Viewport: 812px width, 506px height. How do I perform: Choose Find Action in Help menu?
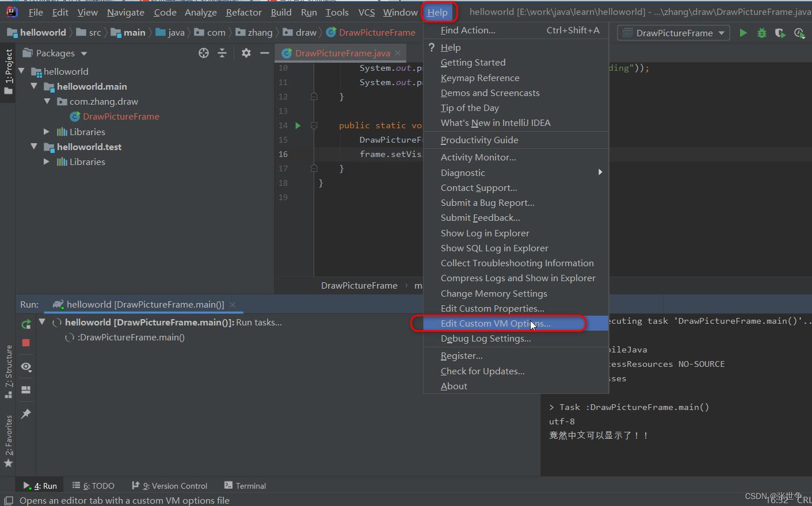pyautogui.click(x=516, y=30)
